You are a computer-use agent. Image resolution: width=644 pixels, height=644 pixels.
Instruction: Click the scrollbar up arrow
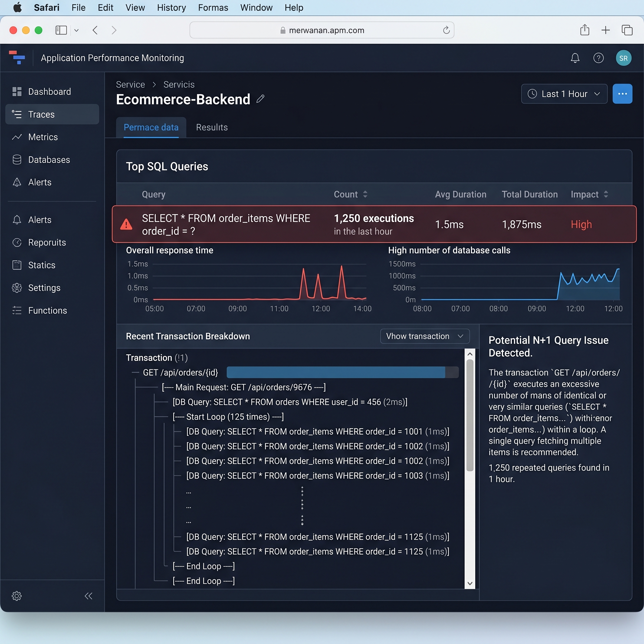pyautogui.click(x=470, y=354)
